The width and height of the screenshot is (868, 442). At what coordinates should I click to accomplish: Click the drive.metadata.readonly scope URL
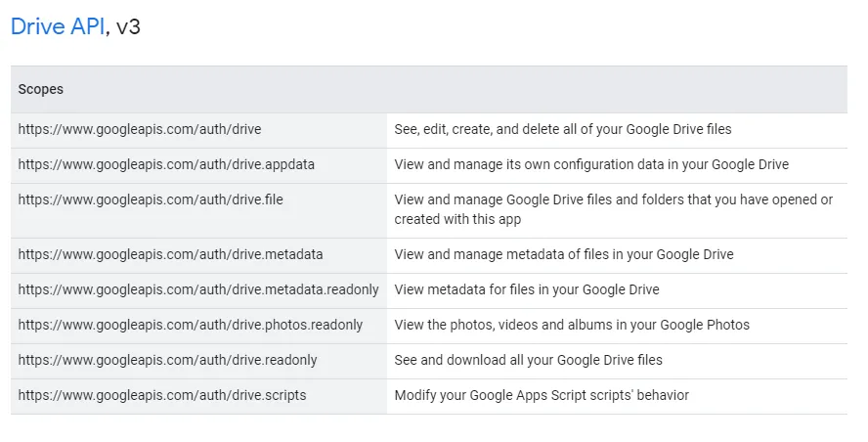198,289
